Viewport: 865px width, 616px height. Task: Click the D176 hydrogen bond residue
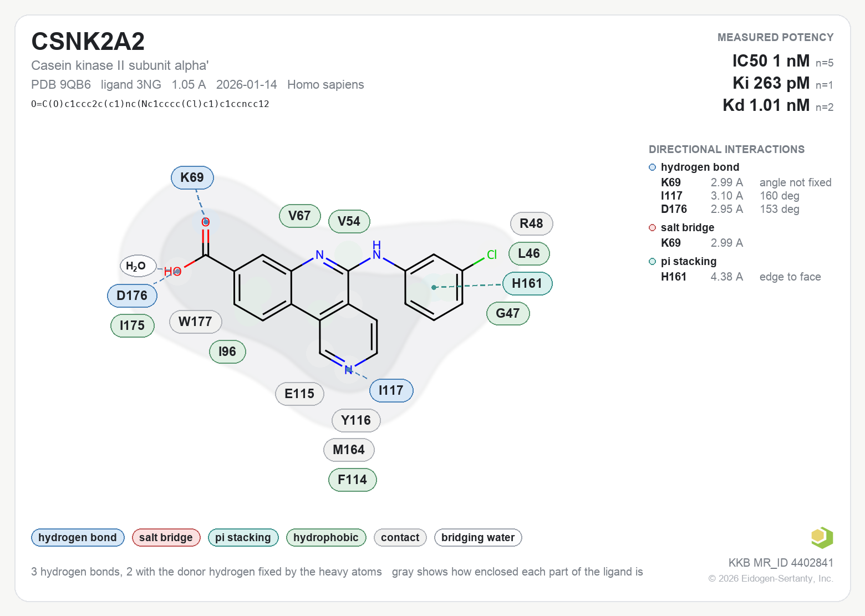(132, 296)
